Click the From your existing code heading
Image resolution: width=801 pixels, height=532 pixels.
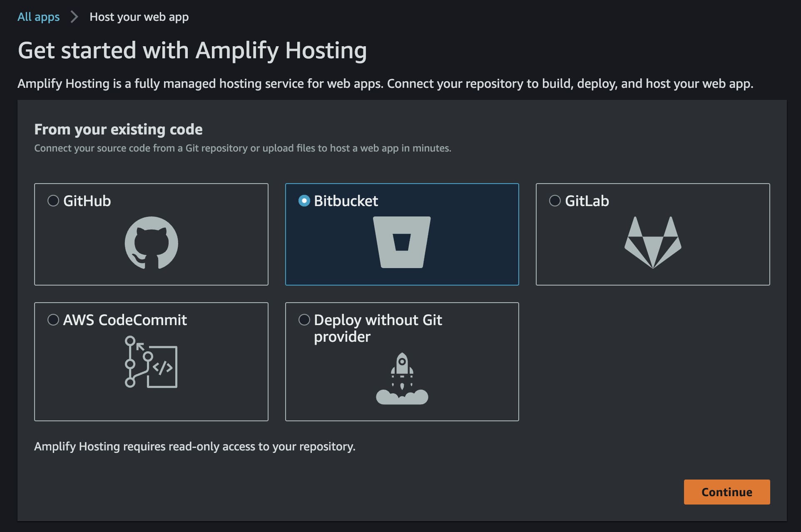(118, 129)
